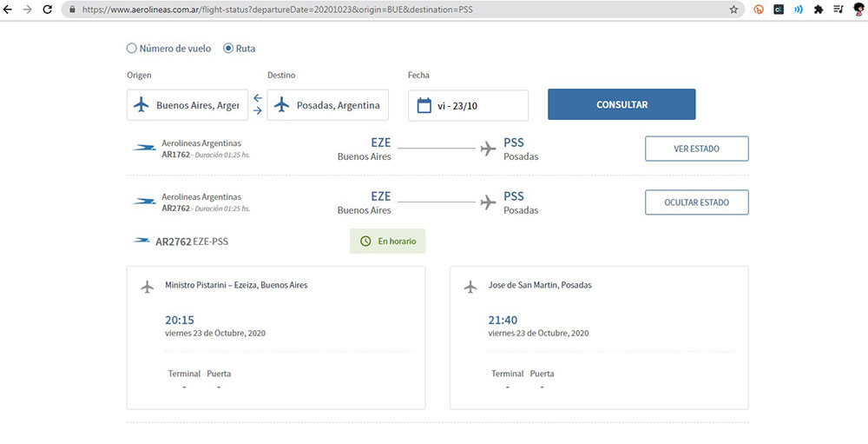Click the swap origin and destination arrows
Screen dimensions: 868x444
pyautogui.click(x=258, y=104)
